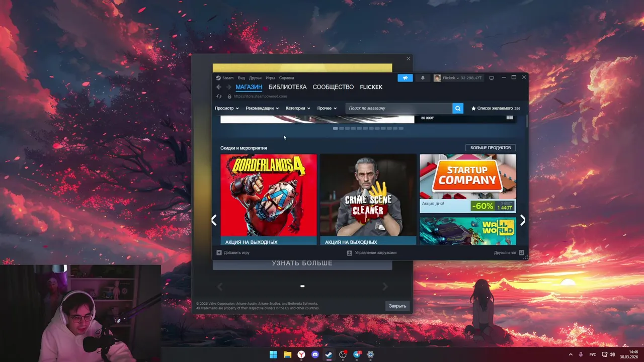Switch to МАГАЗИН tab
The width and height of the screenshot is (644, 362).
[x=249, y=87]
